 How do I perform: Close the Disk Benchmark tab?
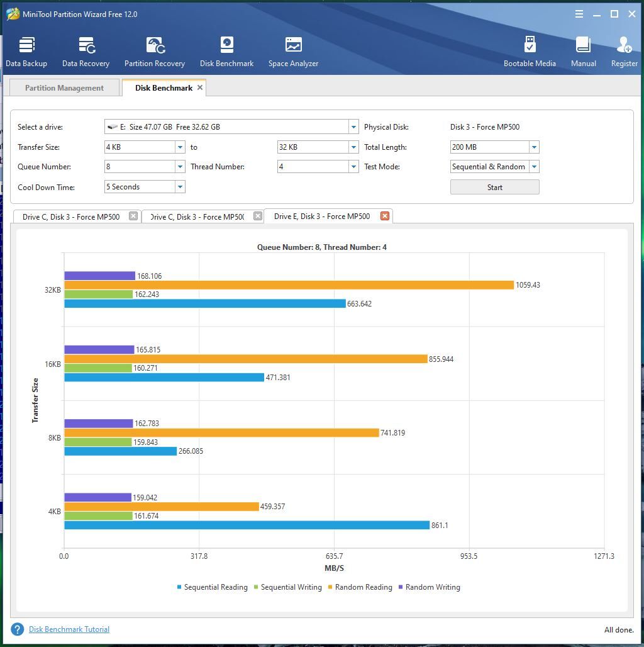coord(200,87)
